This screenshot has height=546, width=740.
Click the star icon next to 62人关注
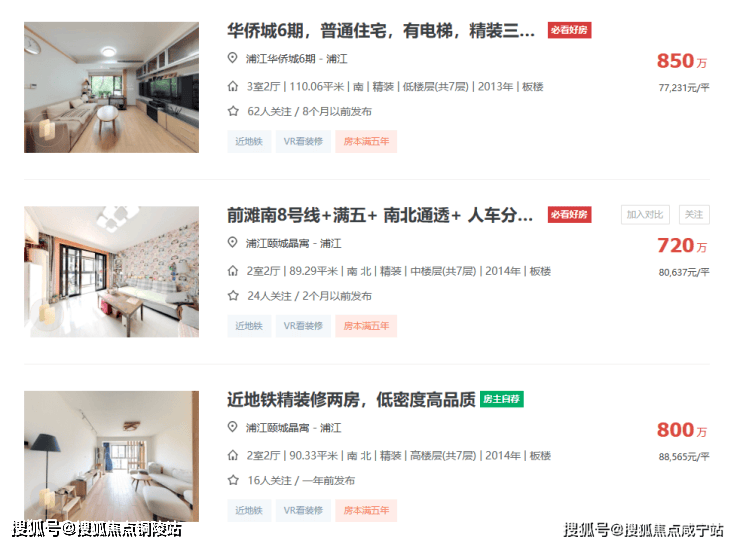[x=233, y=111]
